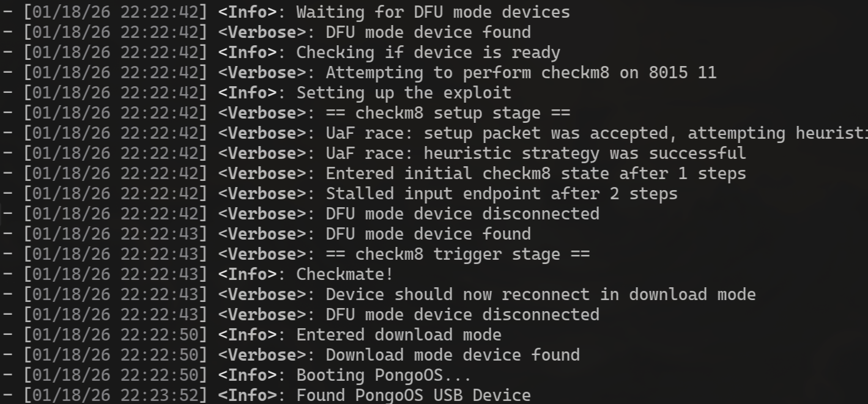Click the "Setting up the exploit" log message
Image resolution: width=868 pixels, height=404 pixels.
point(403,93)
